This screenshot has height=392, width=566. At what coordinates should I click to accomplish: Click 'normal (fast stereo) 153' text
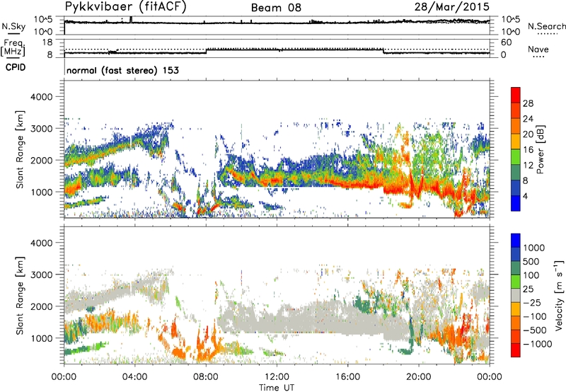point(122,70)
